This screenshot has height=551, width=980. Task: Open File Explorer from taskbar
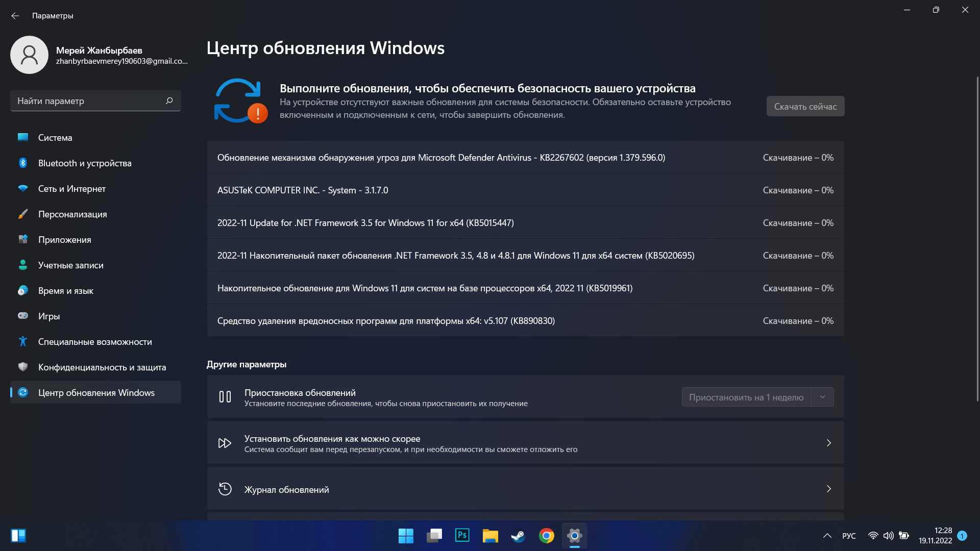coord(490,536)
